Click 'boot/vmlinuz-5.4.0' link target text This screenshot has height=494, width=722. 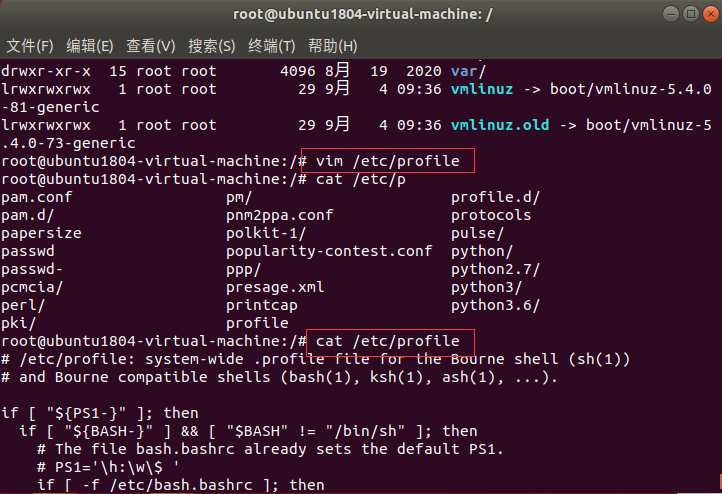point(630,89)
